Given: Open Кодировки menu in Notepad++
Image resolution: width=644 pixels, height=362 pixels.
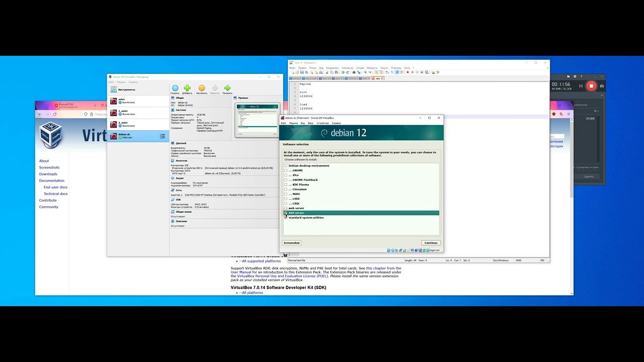Looking at the screenshot, I should pos(332,68).
